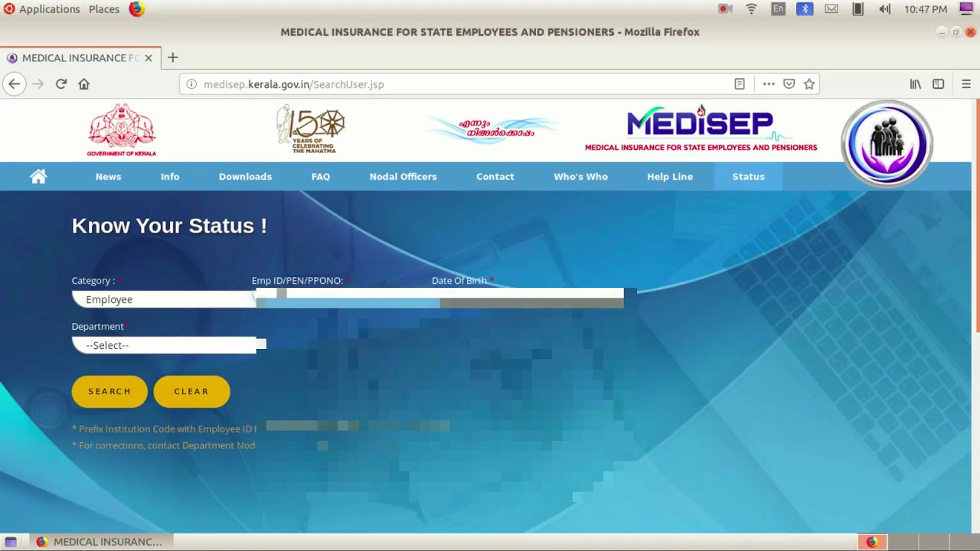This screenshot has width=980, height=551.
Task: Click 150 Years Mahatma logo
Action: 311,129
